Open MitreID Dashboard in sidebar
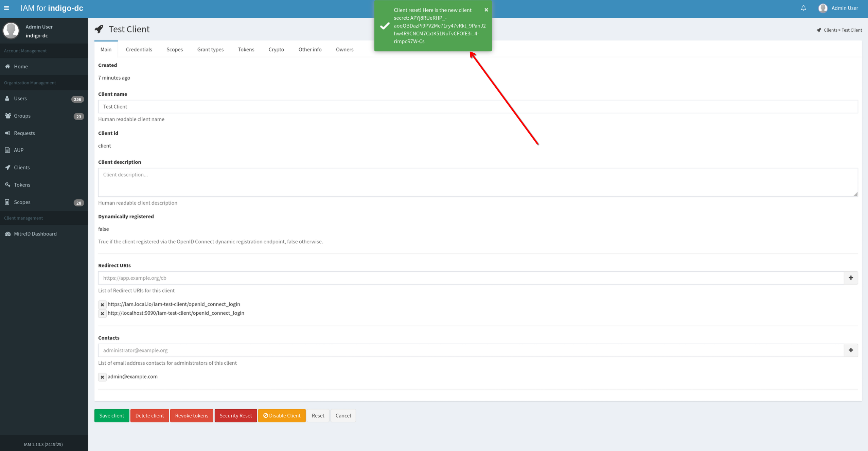This screenshot has width=868, height=451. (x=35, y=233)
